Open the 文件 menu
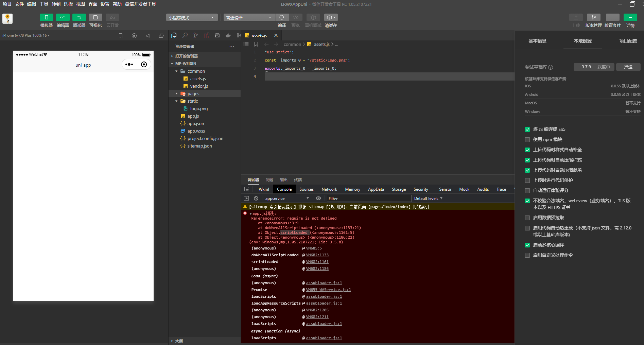644x345 pixels. tap(19, 4)
